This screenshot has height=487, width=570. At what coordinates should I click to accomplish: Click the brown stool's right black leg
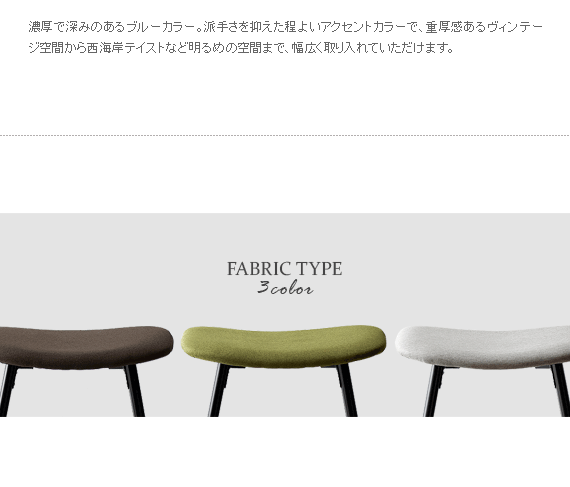(x=135, y=391)
